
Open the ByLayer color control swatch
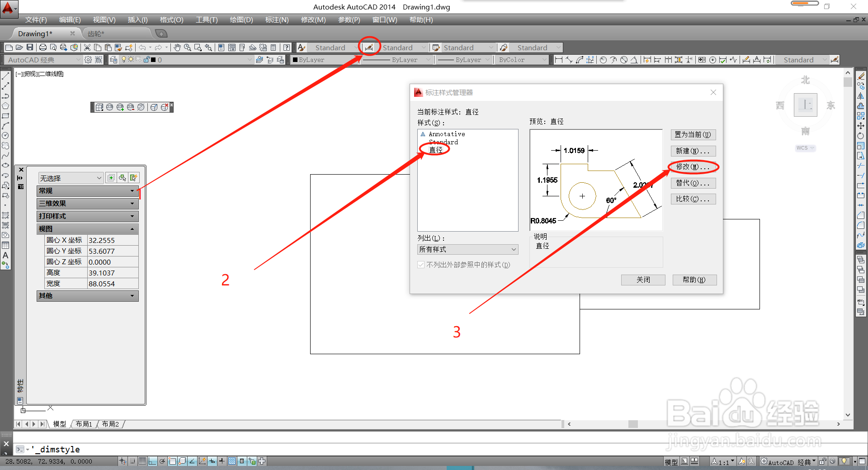tap(295, 60)
